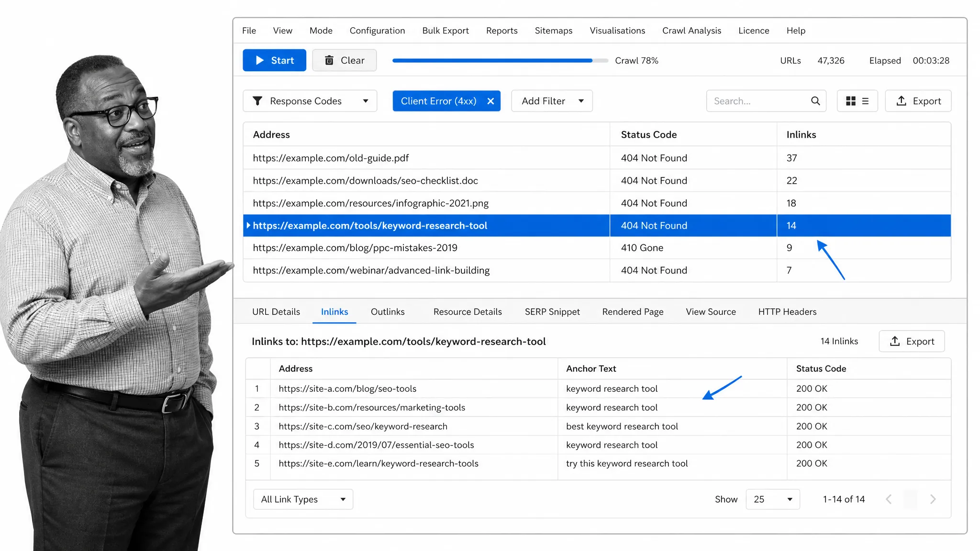Switch to grid view icon
This screenshot has width=980, height=551.
click(x=851, y=101)
